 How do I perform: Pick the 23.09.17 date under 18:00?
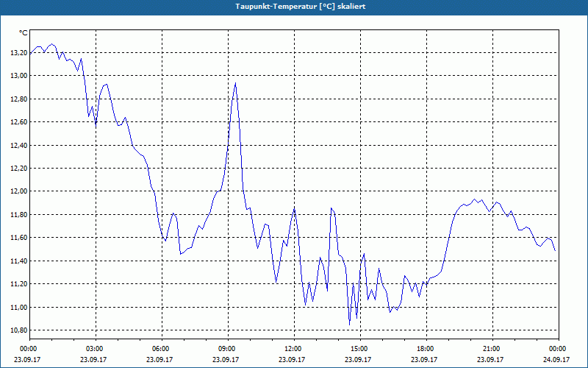(424, 359)
